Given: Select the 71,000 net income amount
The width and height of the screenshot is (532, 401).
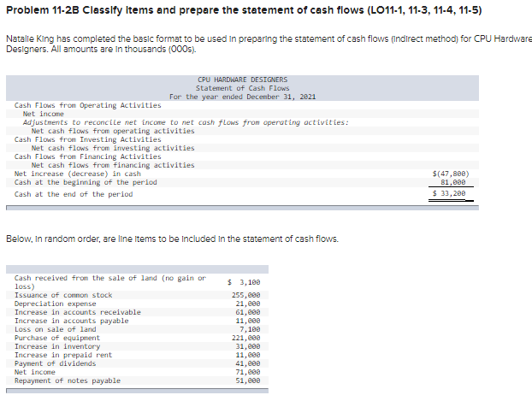Looking at the screenshot, I should (x=248, y=372).
